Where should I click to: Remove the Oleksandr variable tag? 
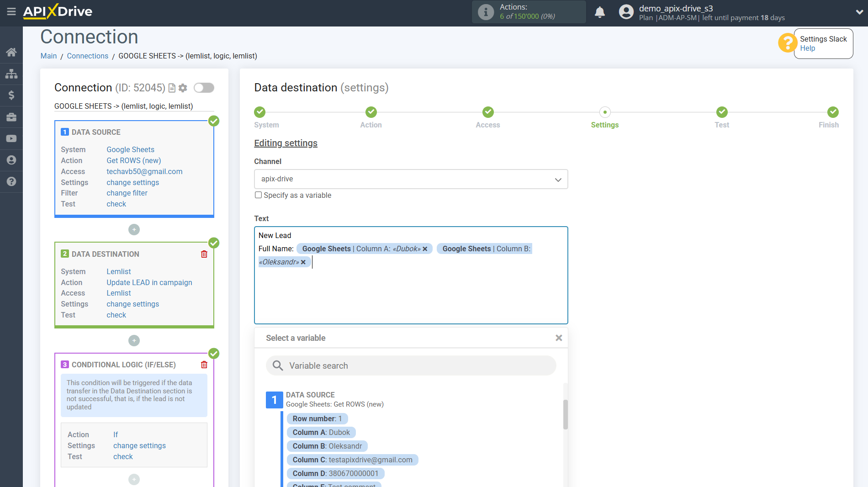point(303,262)
